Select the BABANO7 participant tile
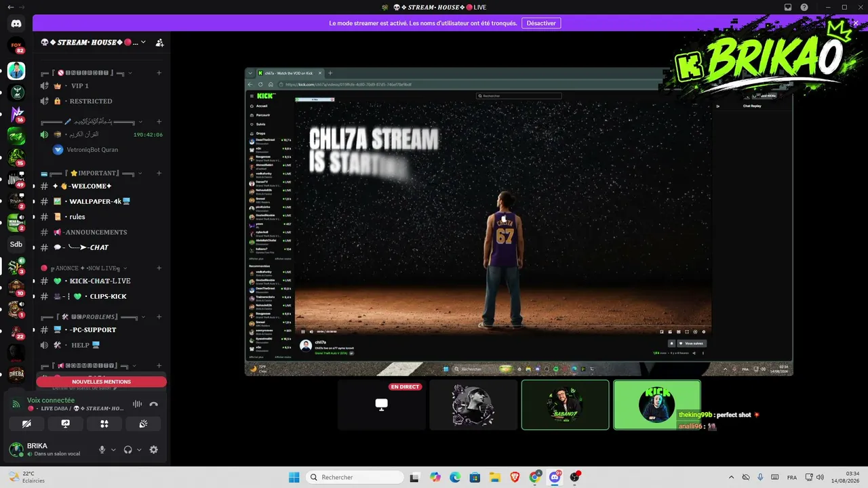 coord(565,405)
